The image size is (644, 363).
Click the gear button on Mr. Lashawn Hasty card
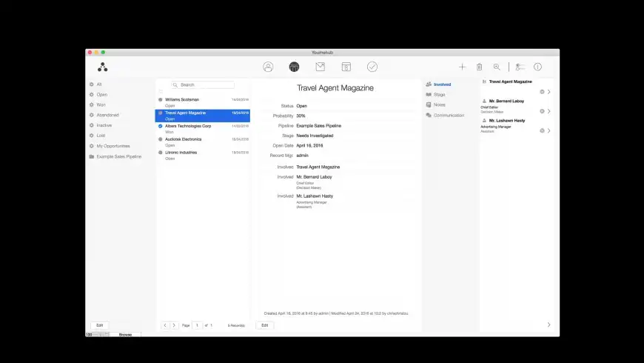(542, 130)
